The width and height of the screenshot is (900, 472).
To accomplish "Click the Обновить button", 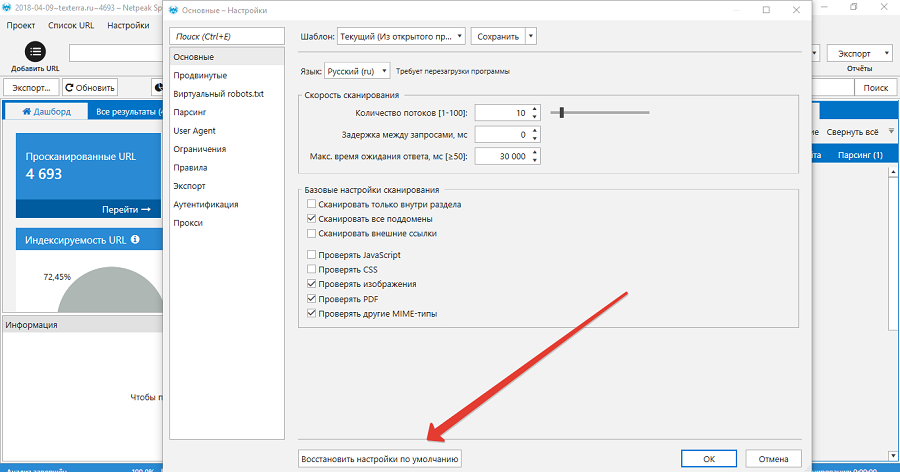I will coord(90,88).
